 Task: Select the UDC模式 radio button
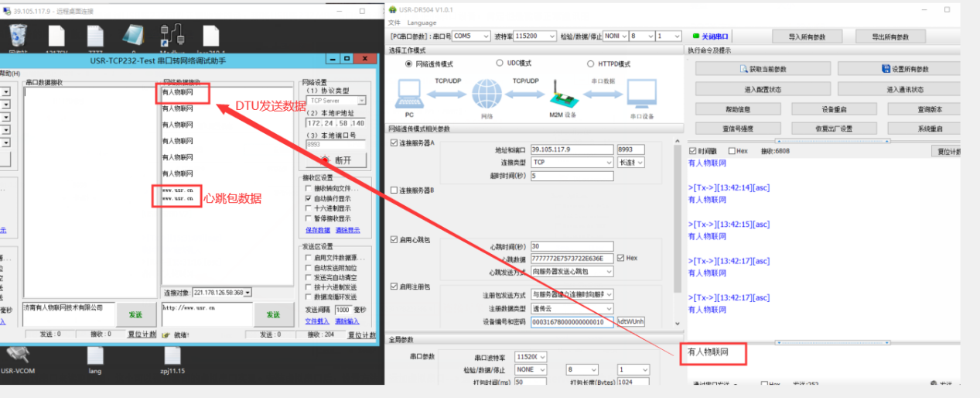(x=500, y=63)
